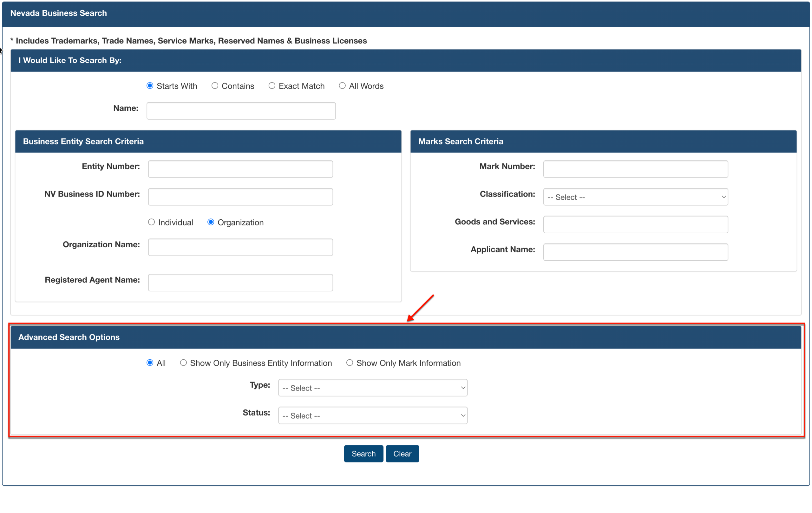Click the Entity Number label

[111, 166]
